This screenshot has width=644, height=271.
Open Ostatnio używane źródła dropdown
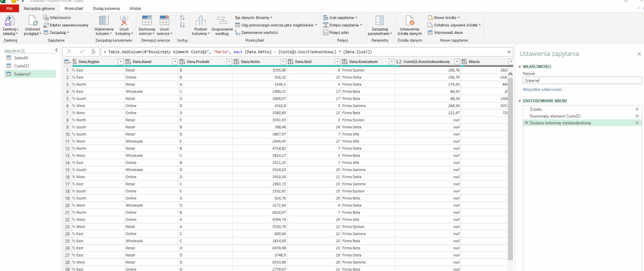pyautogui.click(x=454, y=25)
